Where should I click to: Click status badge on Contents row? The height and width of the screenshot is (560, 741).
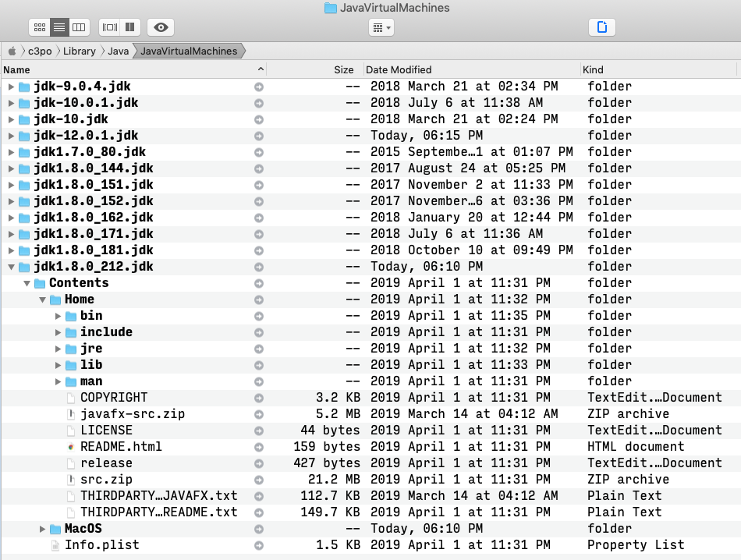[258, 284]
